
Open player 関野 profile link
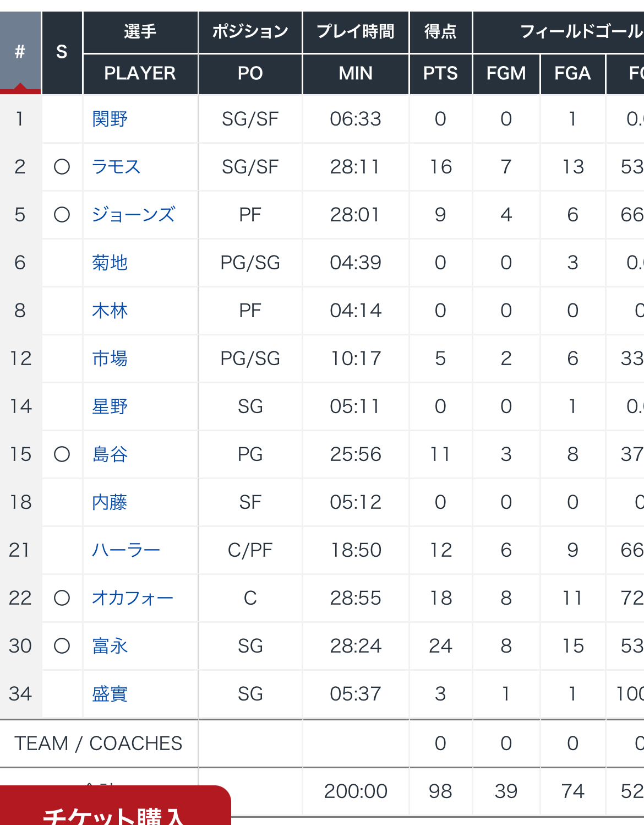110,119
